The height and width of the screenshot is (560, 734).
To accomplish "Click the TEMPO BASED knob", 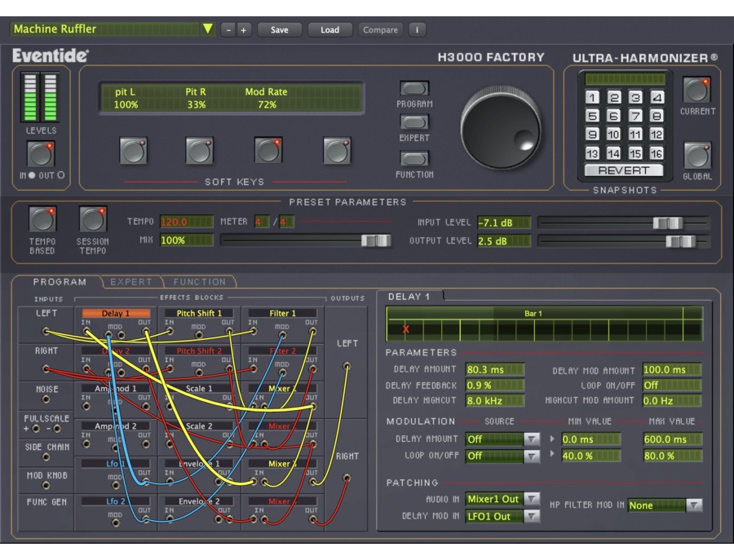I will tap(42, 220).
